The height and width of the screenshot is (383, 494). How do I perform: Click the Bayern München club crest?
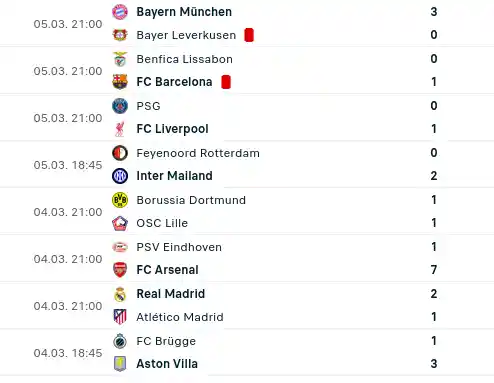[120, 12]
